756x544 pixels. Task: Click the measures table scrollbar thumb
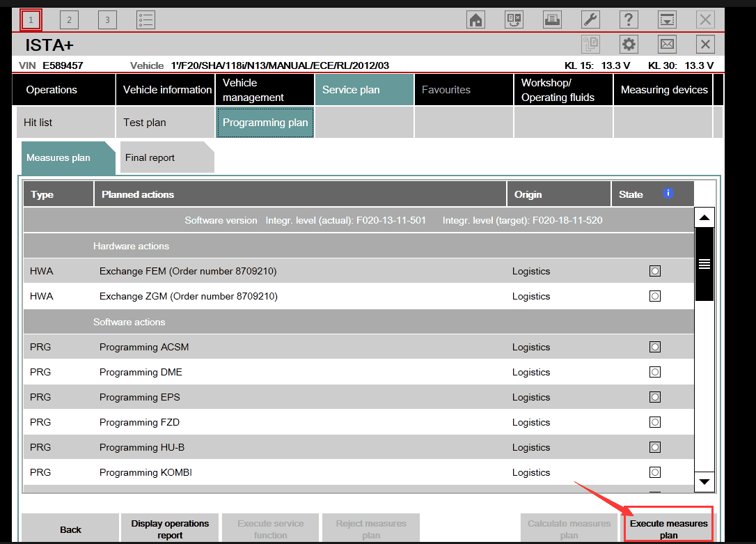[704, 264]
